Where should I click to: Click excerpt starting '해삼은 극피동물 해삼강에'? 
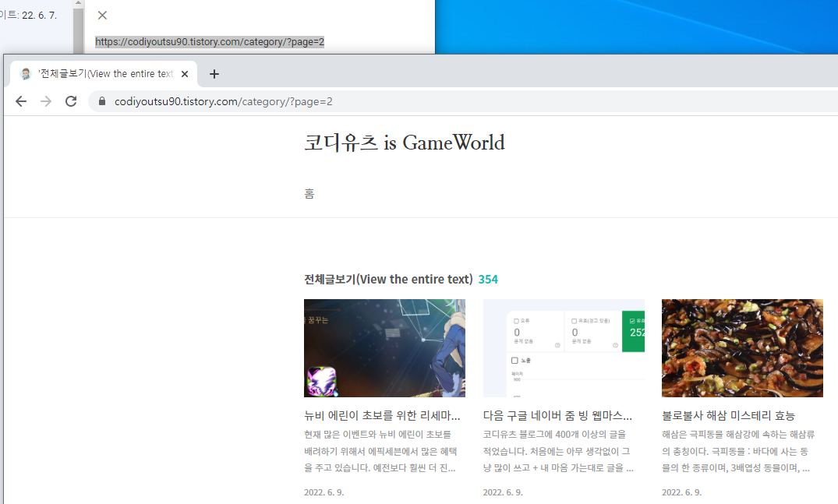pos(738,451)
